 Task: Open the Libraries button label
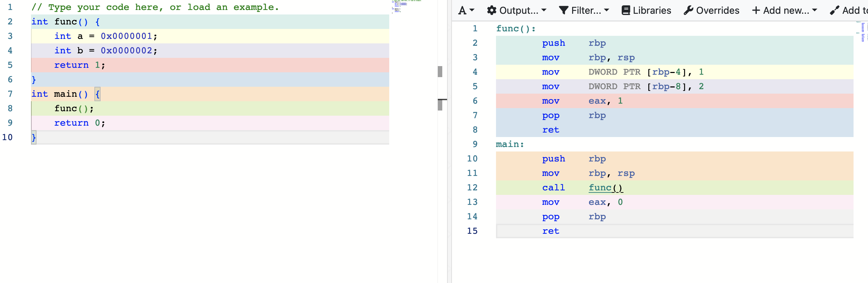652,10
